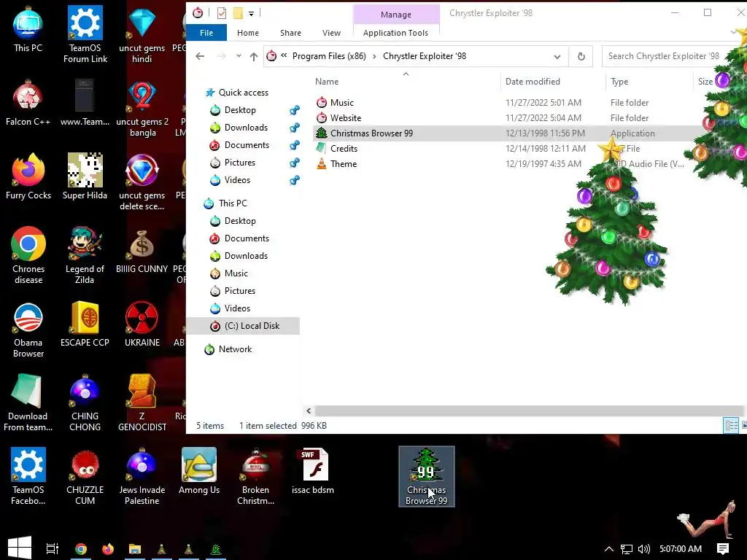The width and height of the screenshot is (747, 560).
Task: Select the www.Team... desktop shortcut
Action: coord(85,103)
